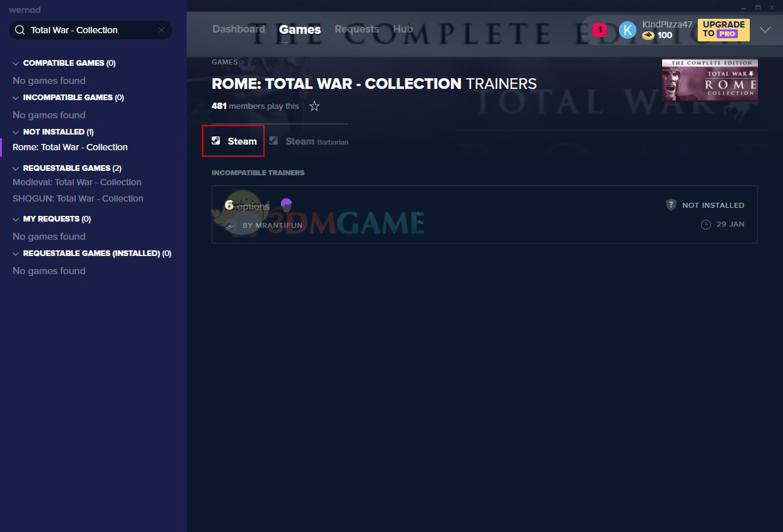Collapse the Requestable Games (2) section
Viewport: 783px width, 532px height.
coord(16,168)
